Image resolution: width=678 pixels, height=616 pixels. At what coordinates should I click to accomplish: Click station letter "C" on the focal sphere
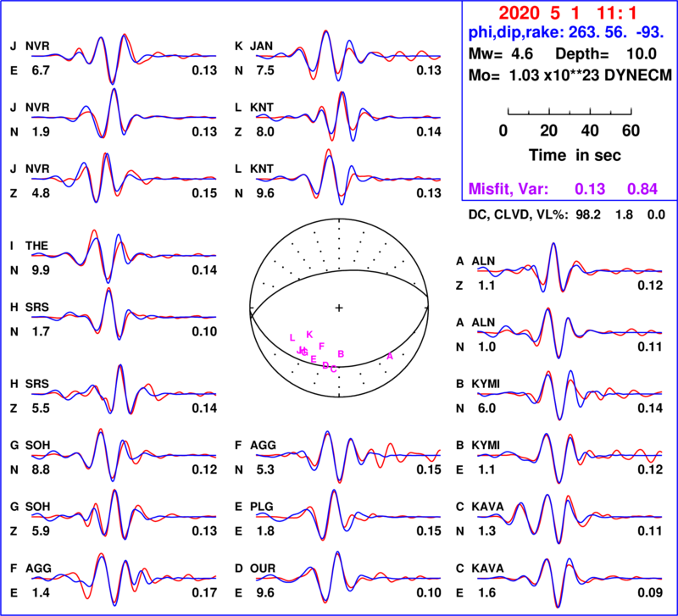click(333, 369)
